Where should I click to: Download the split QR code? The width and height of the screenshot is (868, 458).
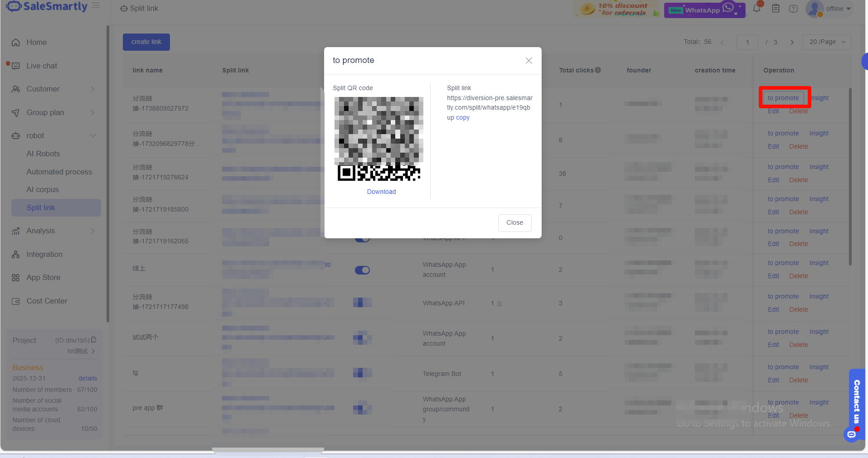pyautogui.click(x=382, y=192)
